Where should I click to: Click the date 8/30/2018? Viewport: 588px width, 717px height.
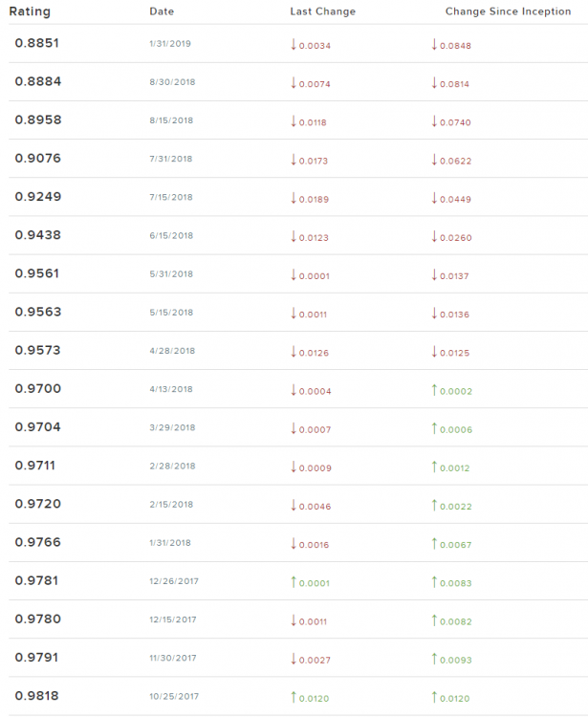click(171, 83)
